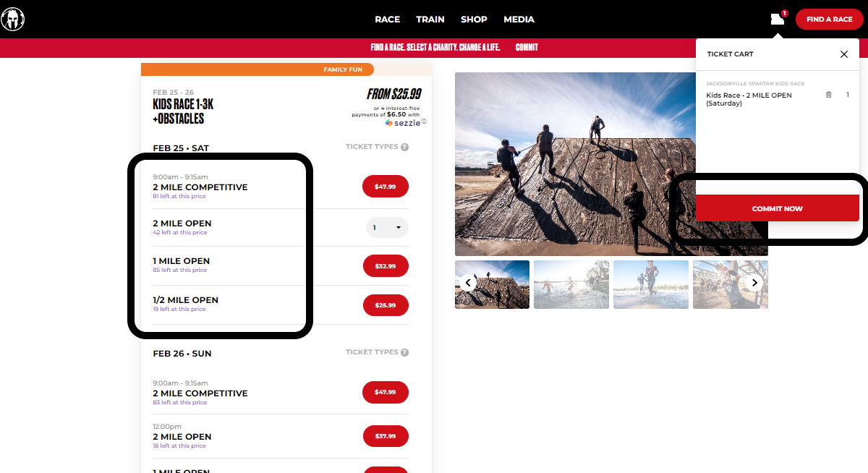Click Sezzle info icon
The image size is (868, 473).
424,122
